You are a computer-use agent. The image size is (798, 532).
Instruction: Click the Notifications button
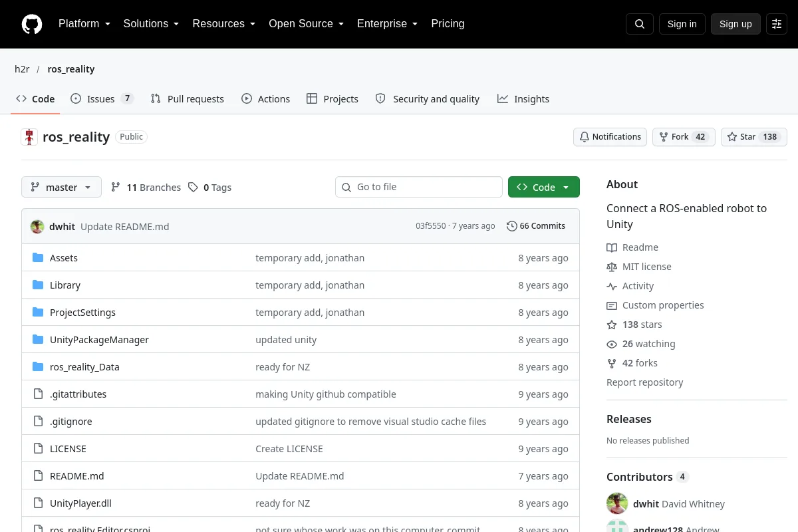click(610, 137)
